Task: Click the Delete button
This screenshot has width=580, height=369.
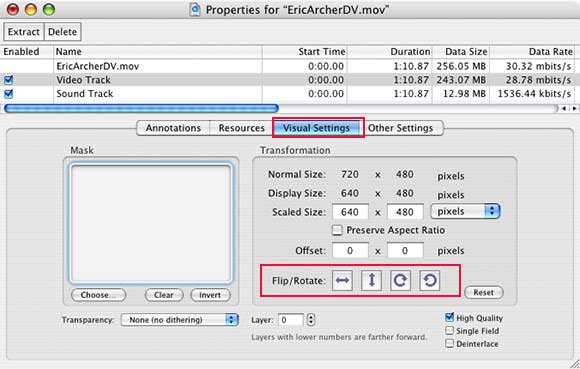Action: [63, 32]
